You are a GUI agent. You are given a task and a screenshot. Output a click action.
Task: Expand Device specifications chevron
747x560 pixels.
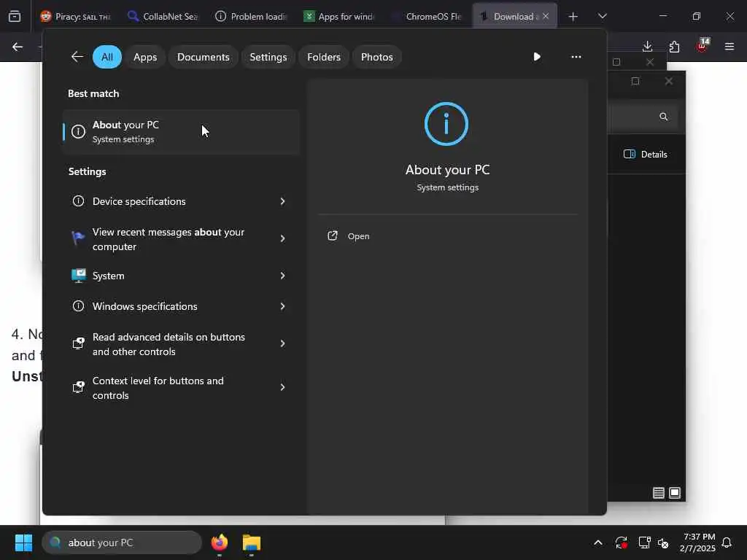click(282, 201)
